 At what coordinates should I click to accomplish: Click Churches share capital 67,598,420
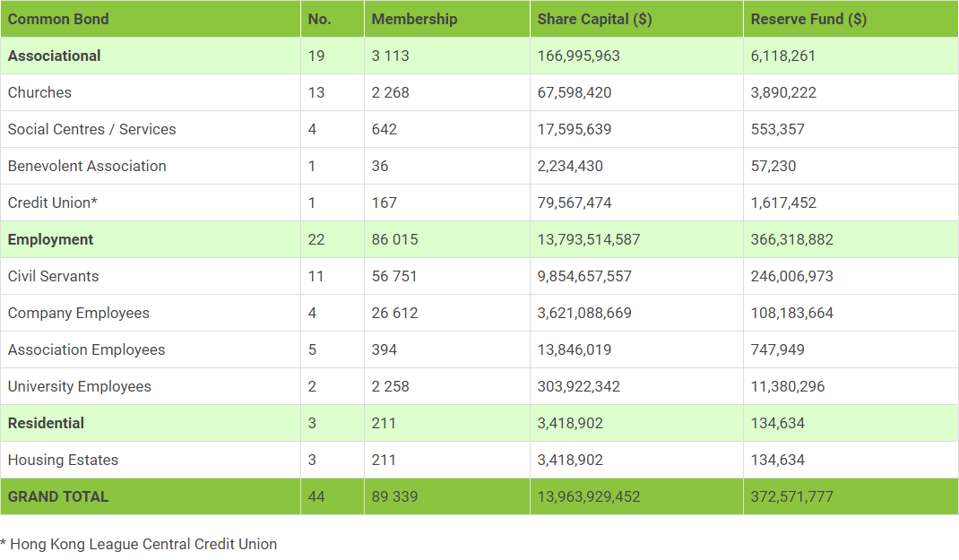click(575, 92)
